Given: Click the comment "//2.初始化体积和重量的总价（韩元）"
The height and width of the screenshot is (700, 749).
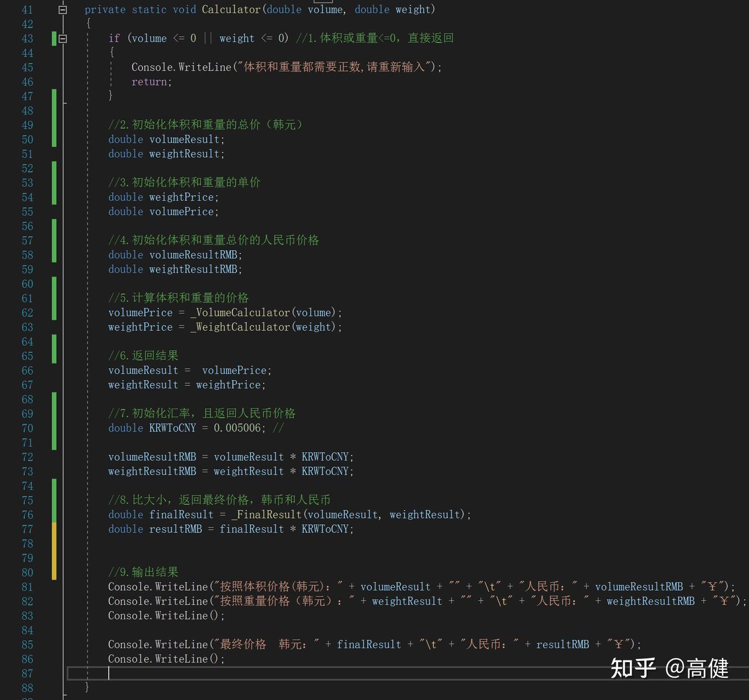Looking at the screenshot, I should 206,125.
